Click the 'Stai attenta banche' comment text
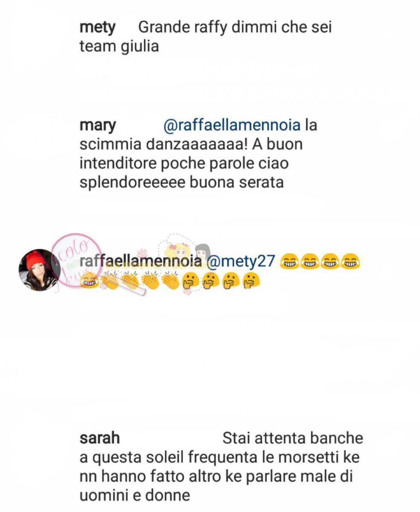420x512 pixels. tap(293, 438)
